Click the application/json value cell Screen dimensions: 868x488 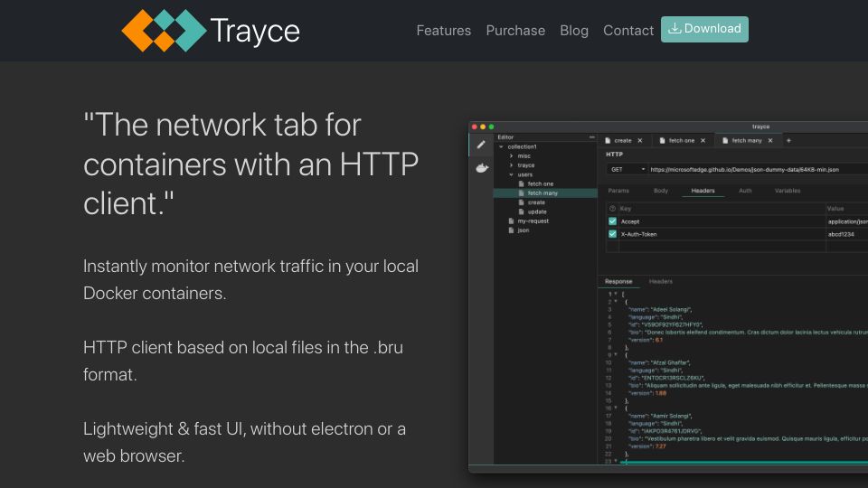(x=847, y=221)
